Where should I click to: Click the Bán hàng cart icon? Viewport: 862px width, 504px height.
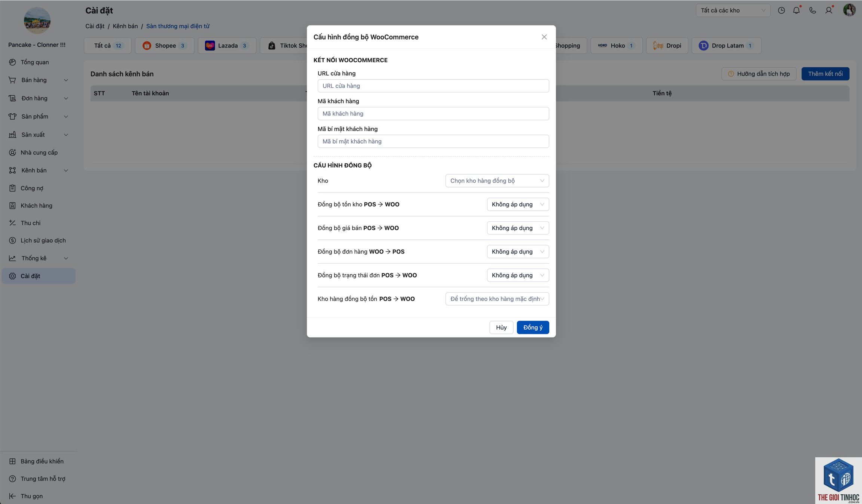click(x=12, y=80)
